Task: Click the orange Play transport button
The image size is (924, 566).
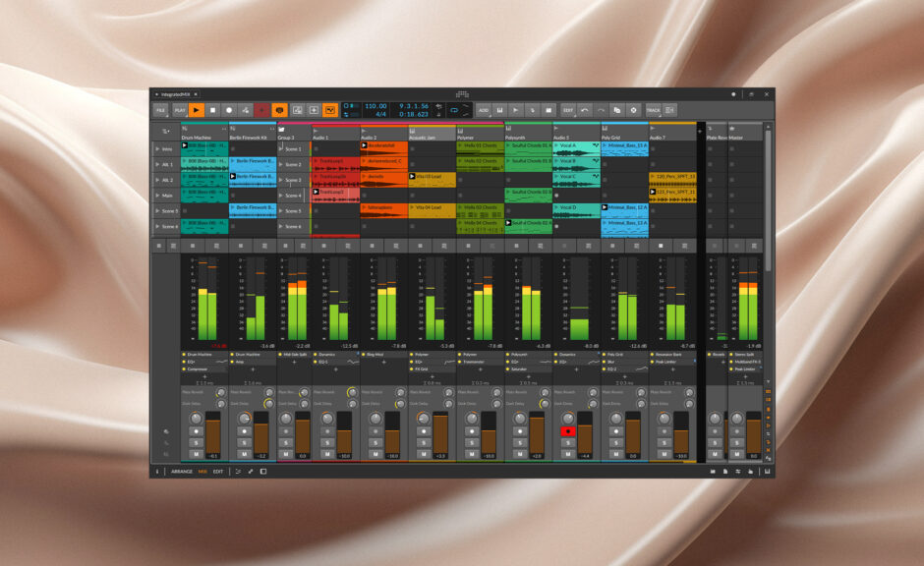Action: (x=197, y=110)
